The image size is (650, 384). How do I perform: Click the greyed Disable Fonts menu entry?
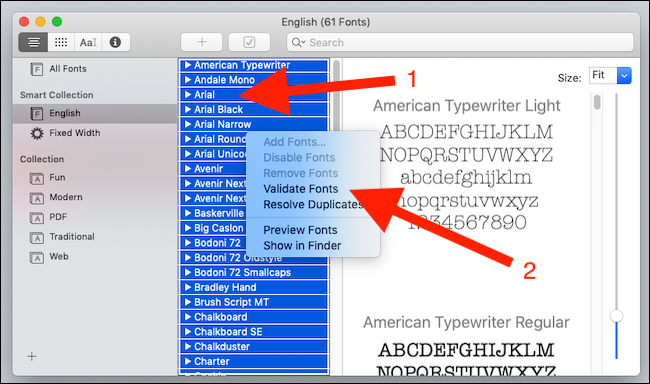click(299, 158)
